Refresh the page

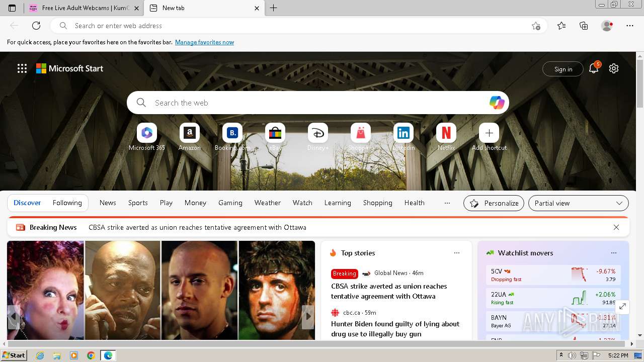click(36, 26)
